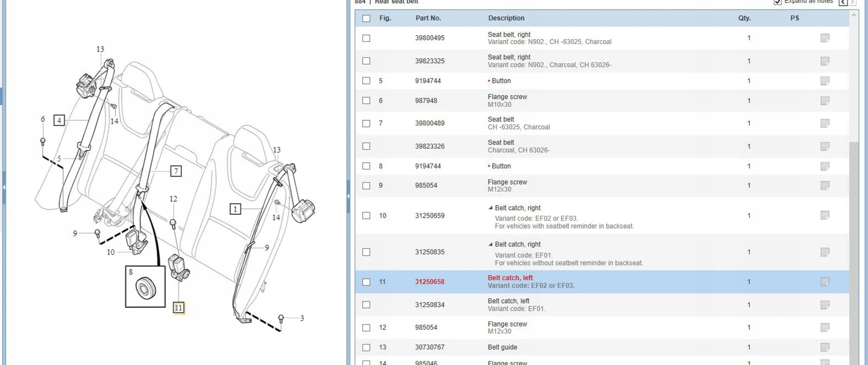The width and height of the screenshot is (868, 365).
Task: Sort by the Part No. column header
Action: [x=428, y=18]
